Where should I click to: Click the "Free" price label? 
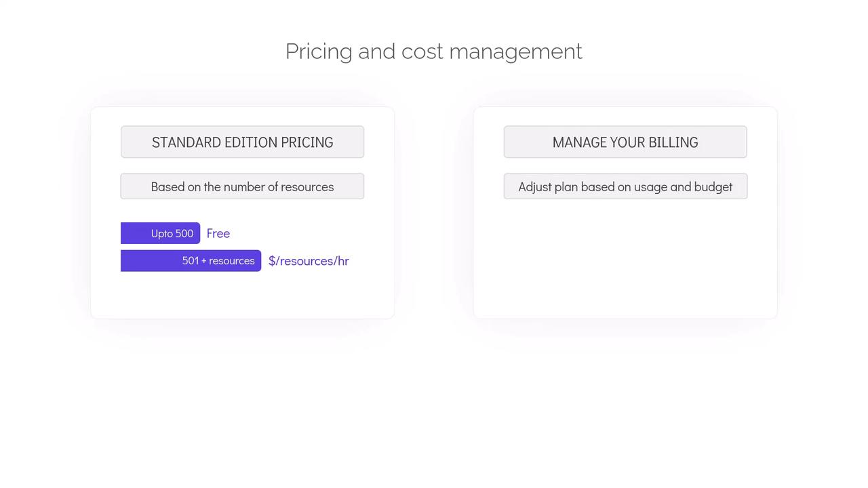click(218, 233)
